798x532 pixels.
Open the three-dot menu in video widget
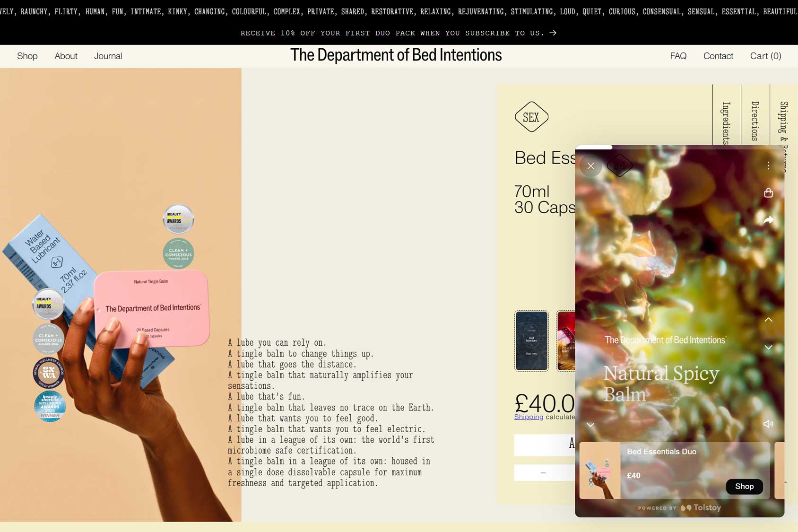pos(768,165)
